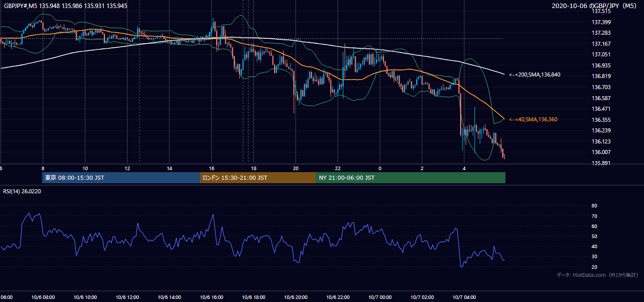Click price axis label 136.239

pos(602,130)
